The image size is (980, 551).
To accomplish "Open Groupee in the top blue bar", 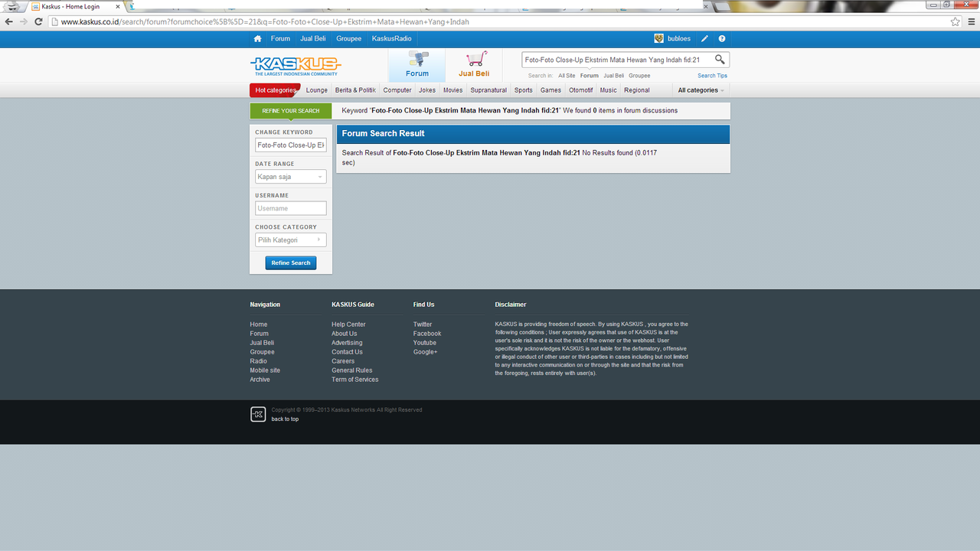I will pos(348,39).
